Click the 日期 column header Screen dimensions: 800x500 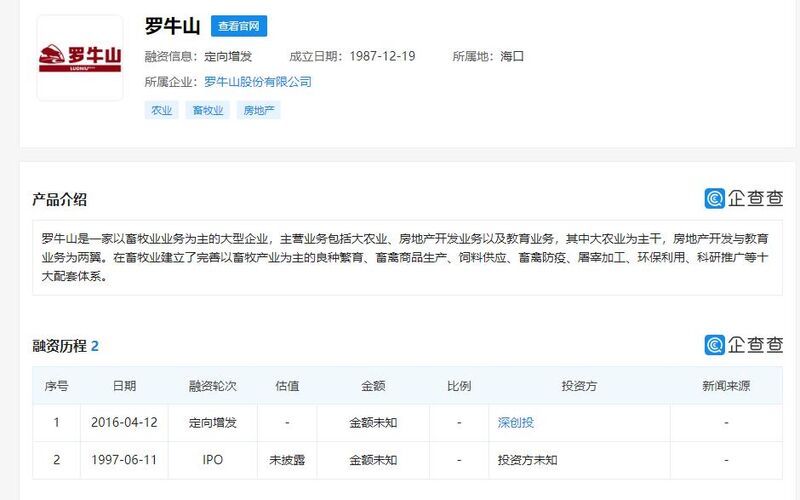pyautogui.click(x=124, y=386)
